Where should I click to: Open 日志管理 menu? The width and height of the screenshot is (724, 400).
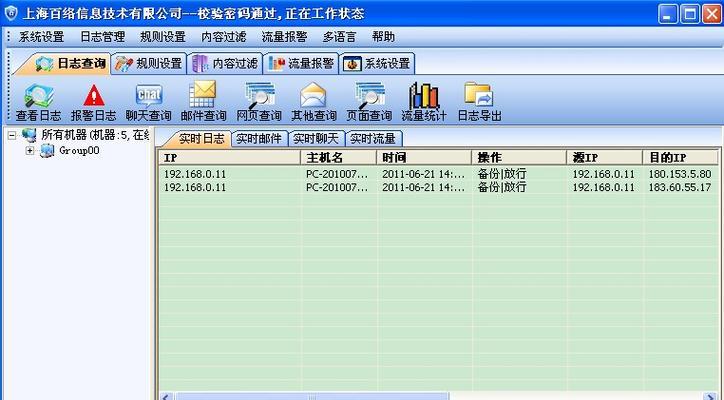click(x=103, y=37)
